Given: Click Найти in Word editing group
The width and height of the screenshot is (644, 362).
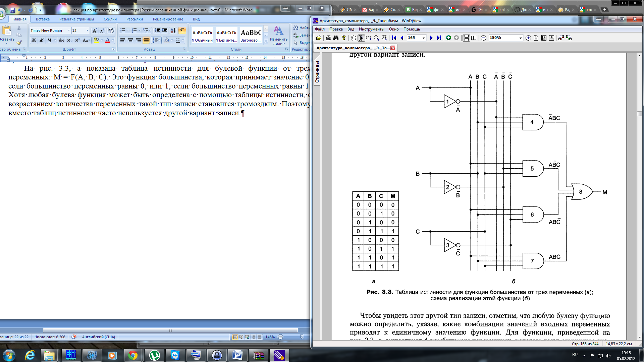Looking at the screenshot, I should click(x=301, y=28).
